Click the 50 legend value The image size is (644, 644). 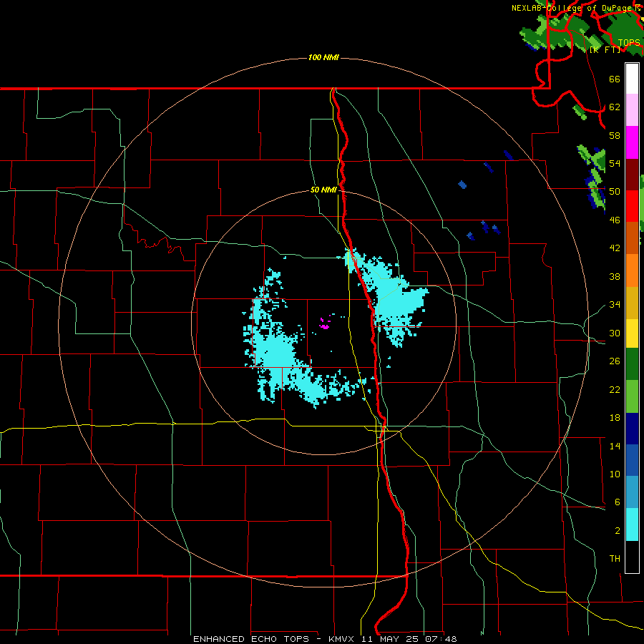click(615, 192)
